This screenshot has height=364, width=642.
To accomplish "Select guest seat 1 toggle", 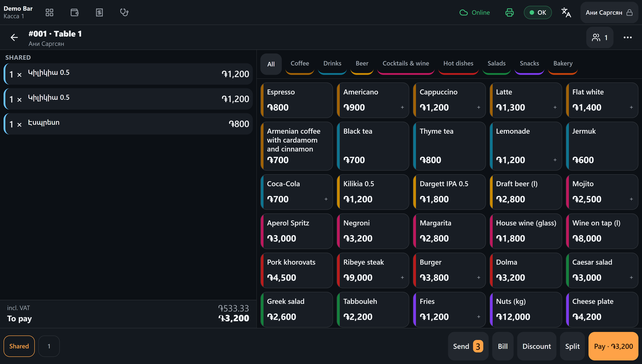I will 49,346.
